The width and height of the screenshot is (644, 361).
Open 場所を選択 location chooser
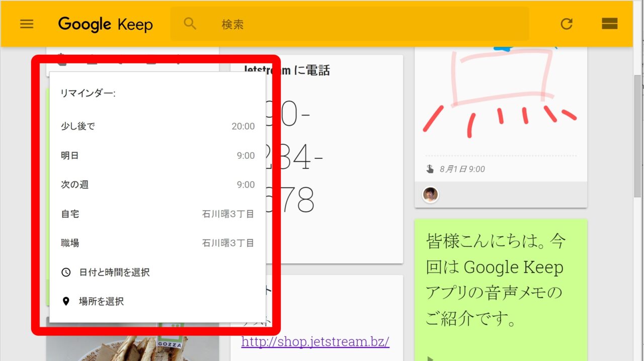click(x=102, y=302)
